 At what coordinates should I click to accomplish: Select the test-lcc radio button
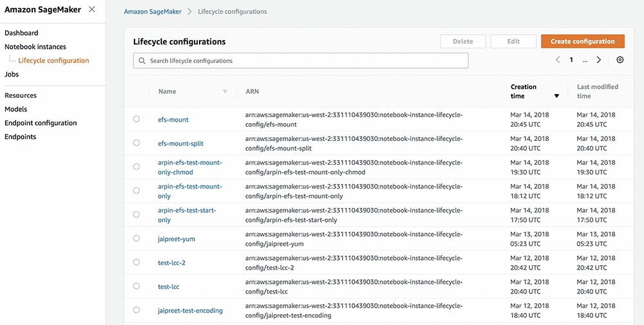(x=137, y=286)
